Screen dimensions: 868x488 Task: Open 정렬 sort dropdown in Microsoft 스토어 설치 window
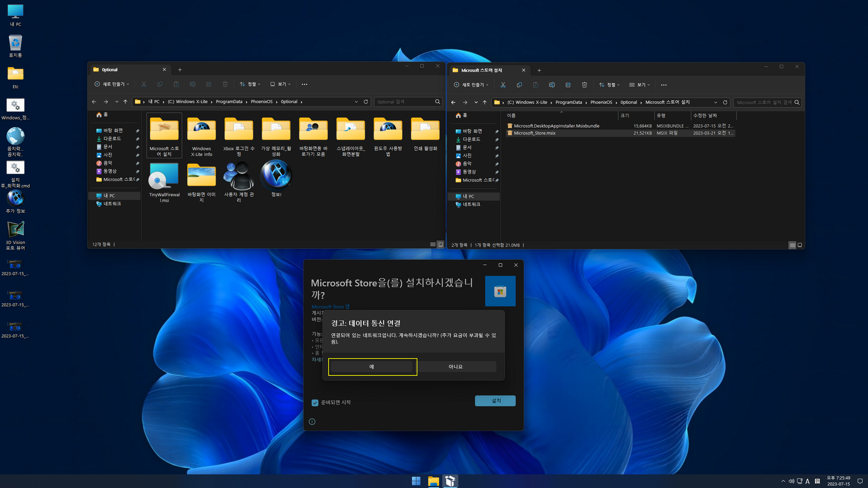609,84
